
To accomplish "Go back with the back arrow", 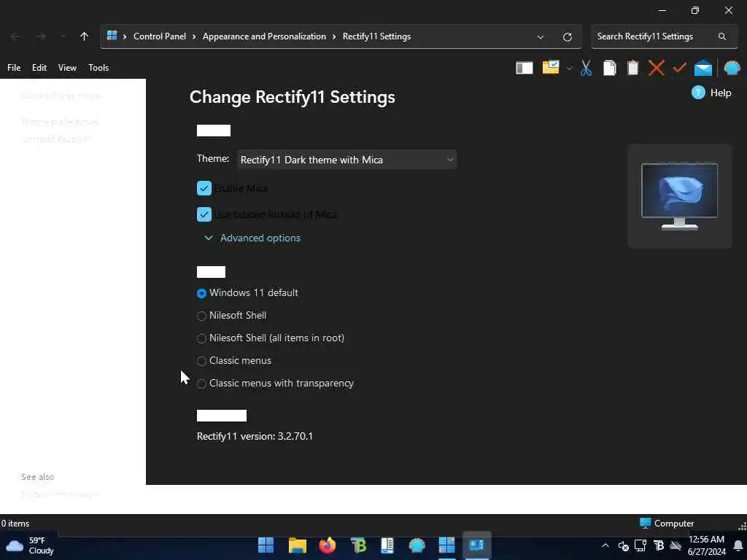I will click(15, 36).
